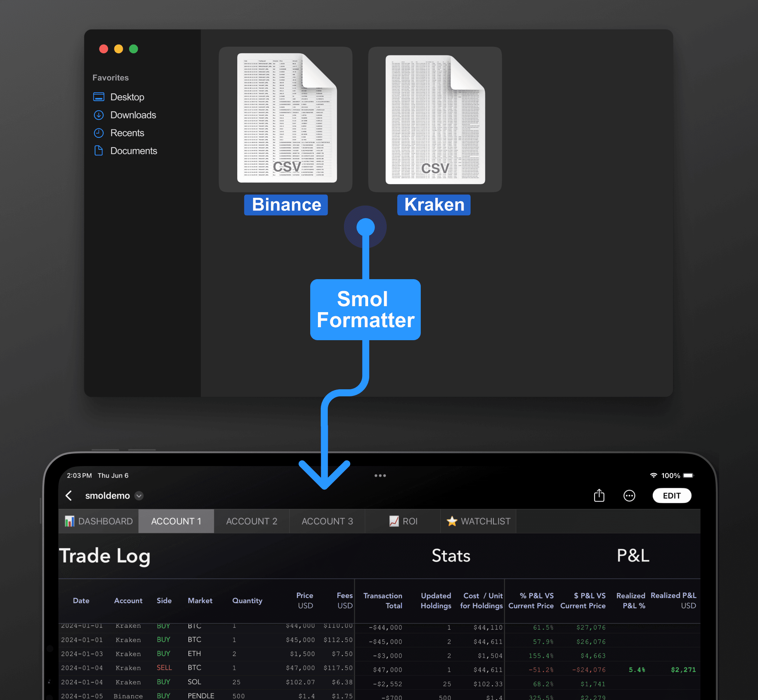Viewport: 758px width, 700px height.
Task: Select the $47,000 price cell
Action: coord(300,668)
